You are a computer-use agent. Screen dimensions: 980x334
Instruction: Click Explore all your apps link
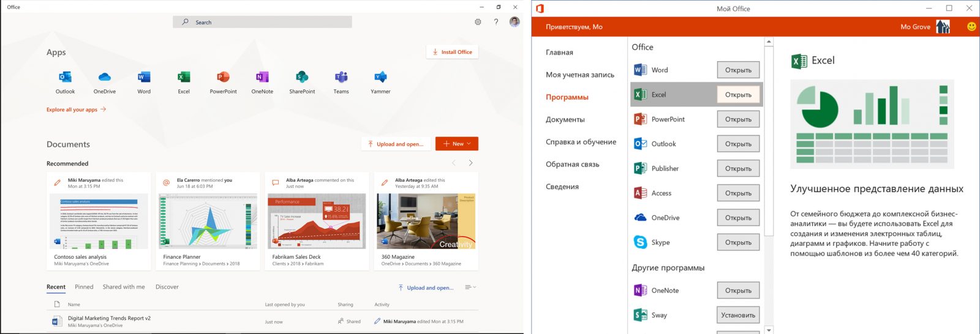click(76, 109)
